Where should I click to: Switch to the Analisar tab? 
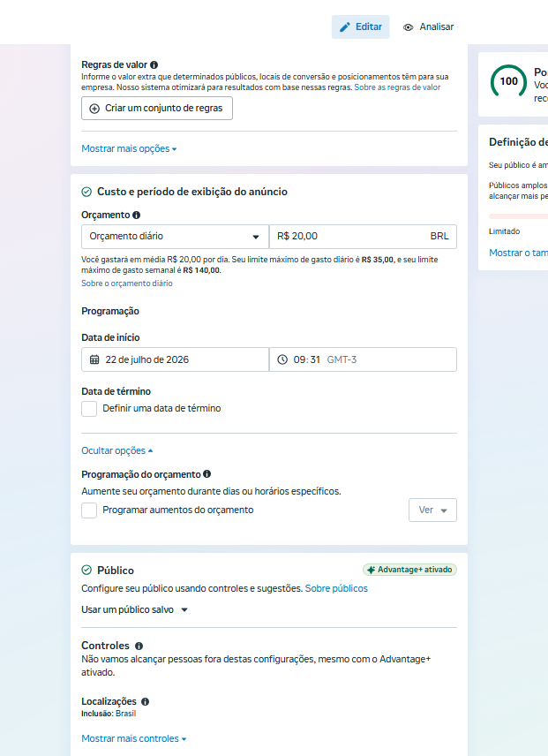428,27
